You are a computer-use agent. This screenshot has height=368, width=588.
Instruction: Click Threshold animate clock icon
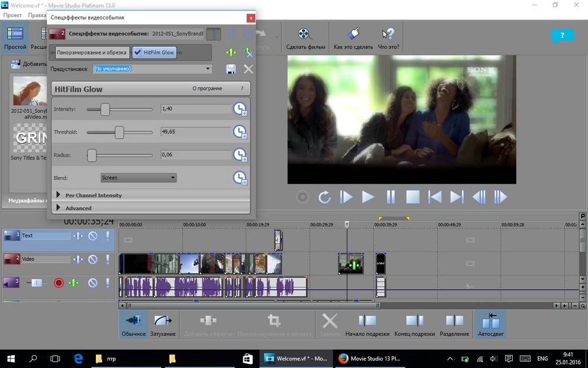point(240,132)
